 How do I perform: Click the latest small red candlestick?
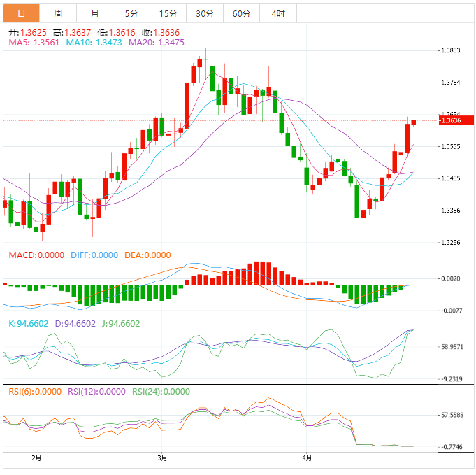(414, 122)
